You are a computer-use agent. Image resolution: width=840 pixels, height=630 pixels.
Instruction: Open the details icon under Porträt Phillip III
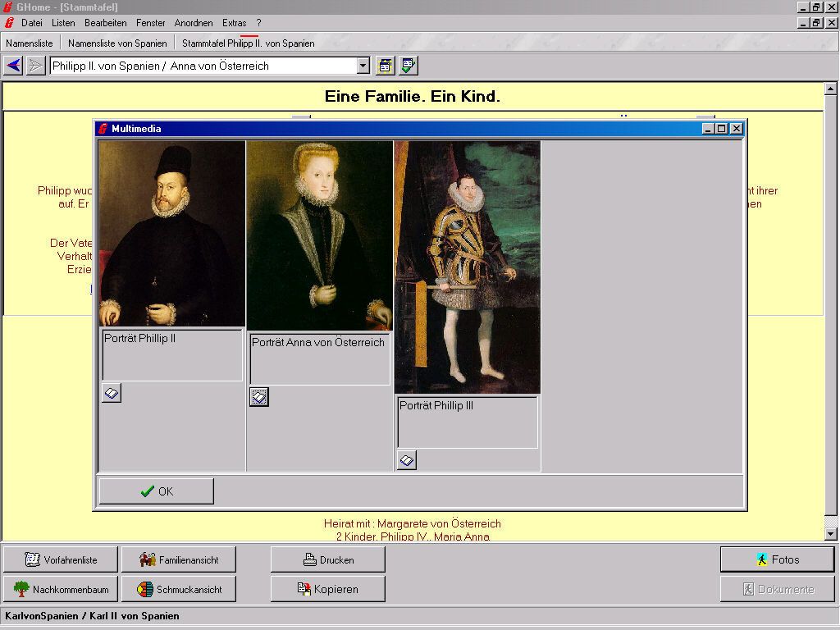click(x=407, y=461)
